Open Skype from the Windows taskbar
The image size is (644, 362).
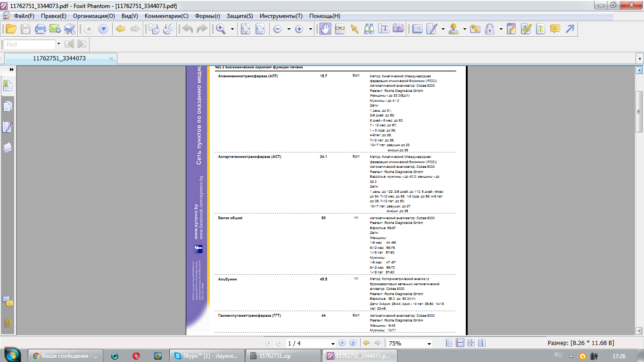click(207, 356)
